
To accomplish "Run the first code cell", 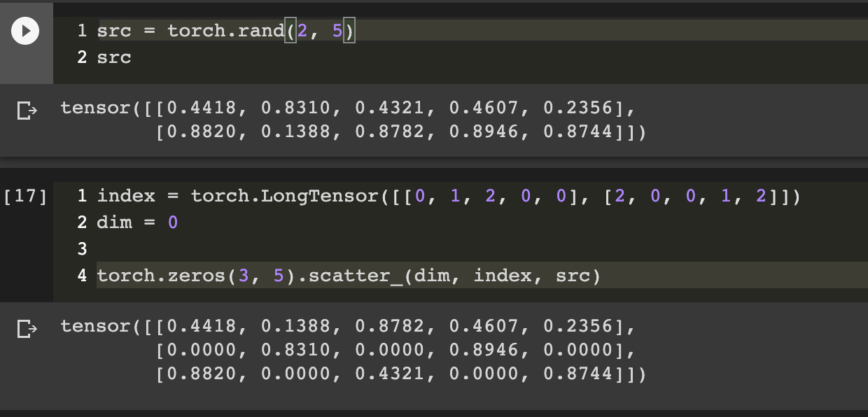I will click(x=26, y=31).
